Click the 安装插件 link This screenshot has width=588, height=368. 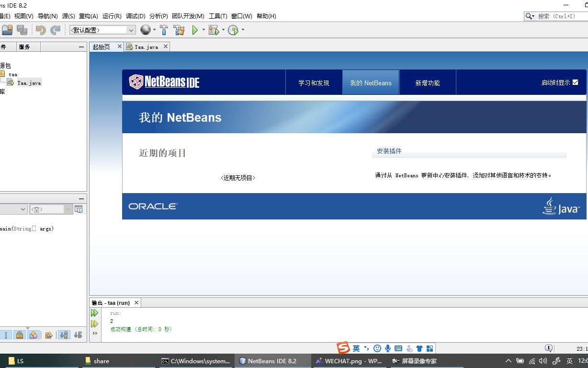(x=389, y=151)
